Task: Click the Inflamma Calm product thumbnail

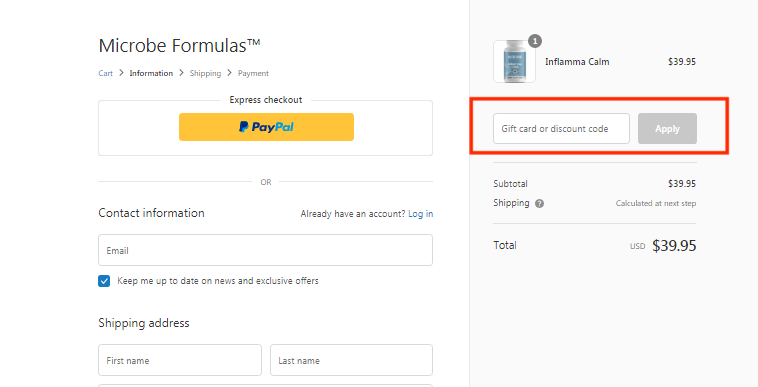Action: [514, 61]
